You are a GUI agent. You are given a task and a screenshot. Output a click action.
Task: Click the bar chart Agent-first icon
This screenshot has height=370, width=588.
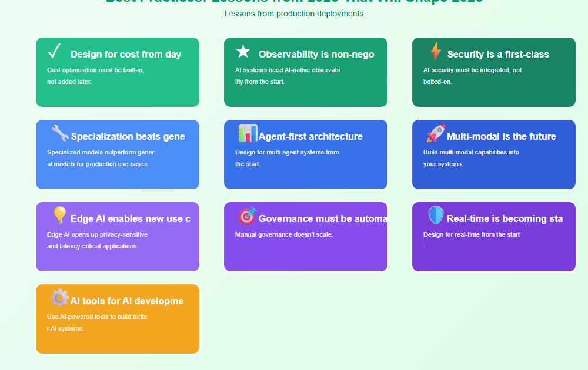point(248,133)
